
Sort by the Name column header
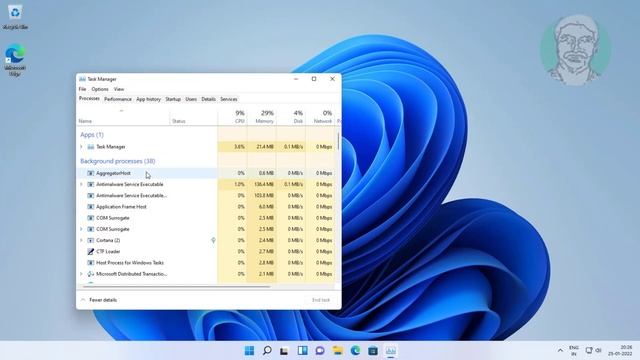click(x=123, y=117)
